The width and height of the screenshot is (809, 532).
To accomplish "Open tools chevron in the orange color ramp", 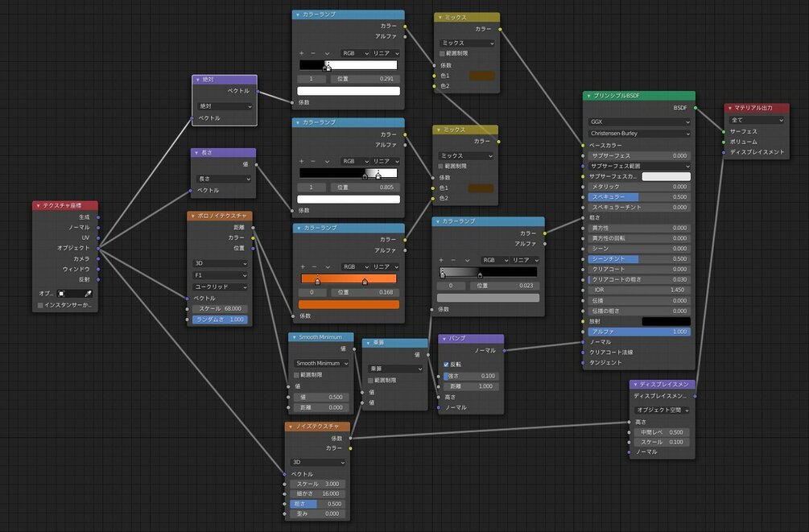I will click(x=328, y=266).
